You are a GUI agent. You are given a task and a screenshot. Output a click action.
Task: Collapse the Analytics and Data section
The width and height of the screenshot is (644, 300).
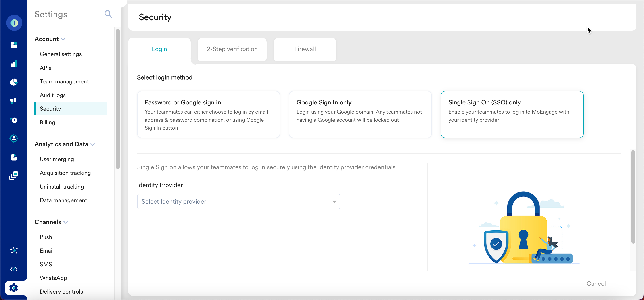click(93, 144)
